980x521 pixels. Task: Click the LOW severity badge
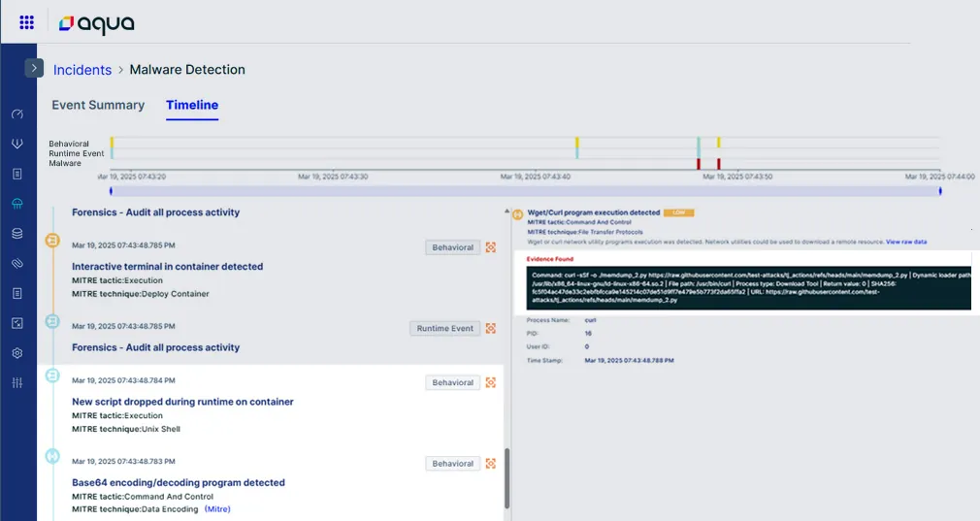pos(679,212)
